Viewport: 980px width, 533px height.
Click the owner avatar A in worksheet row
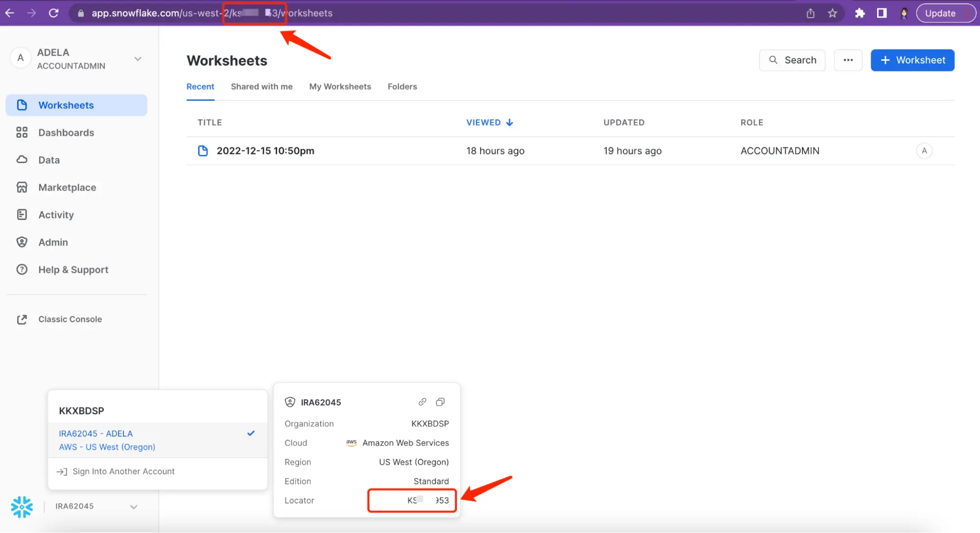pos(924,151)
